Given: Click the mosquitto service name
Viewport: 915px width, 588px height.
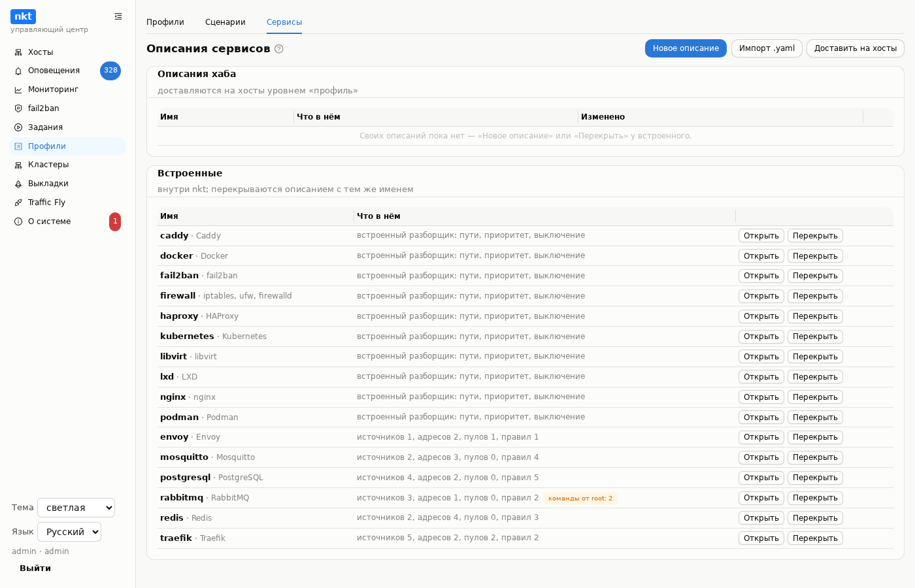Looking at the screenshot, I should 184,457.
